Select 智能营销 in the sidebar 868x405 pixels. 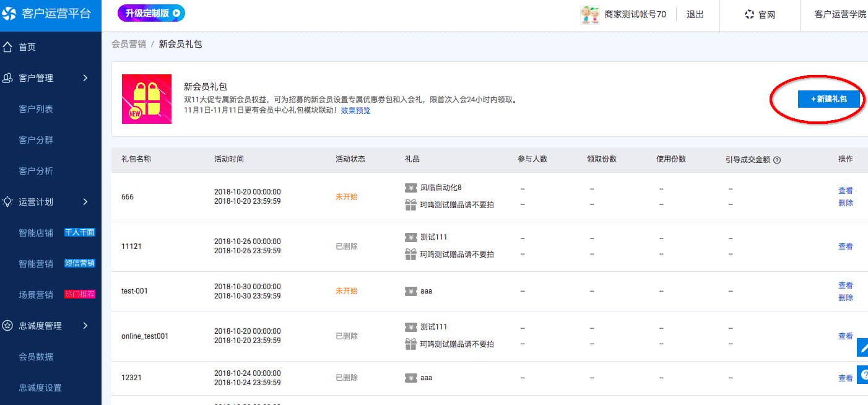36,264
